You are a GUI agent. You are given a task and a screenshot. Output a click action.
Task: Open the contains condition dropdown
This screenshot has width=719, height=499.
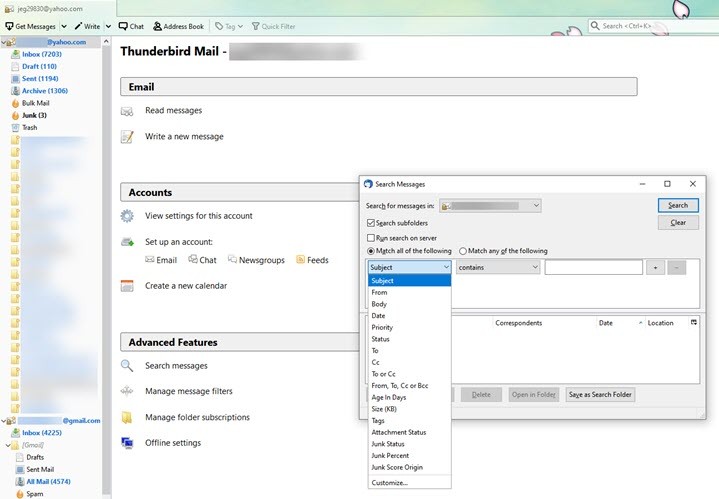pos(498,267)
